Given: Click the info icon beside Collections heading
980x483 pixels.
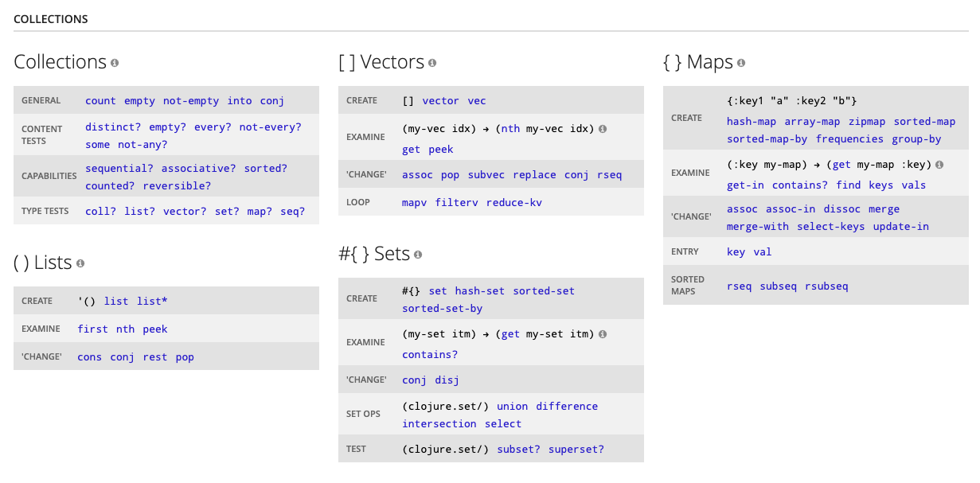Looking at the screenshot, I should 115,63.
